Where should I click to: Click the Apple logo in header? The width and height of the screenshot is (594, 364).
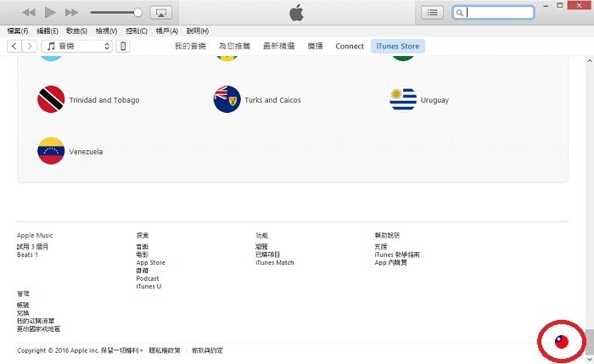click(297, 13)
